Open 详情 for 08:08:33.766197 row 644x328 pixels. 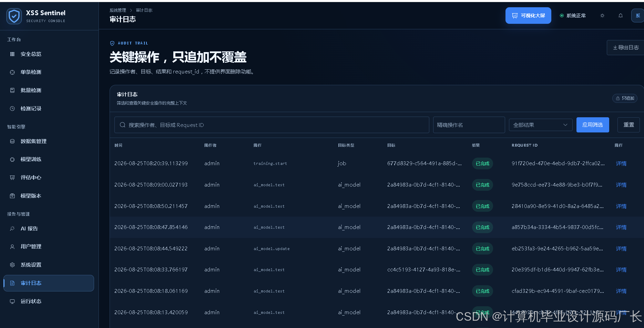click(621, 270)
